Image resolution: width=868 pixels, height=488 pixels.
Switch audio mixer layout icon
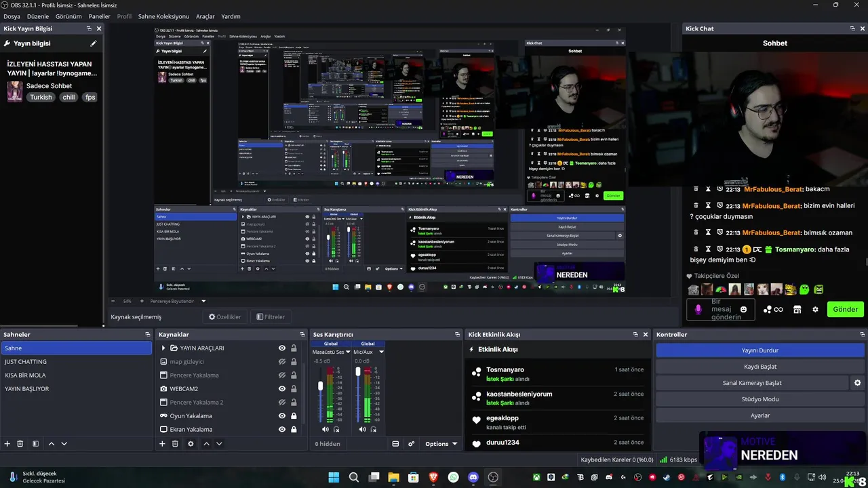click(x=395, y=444)
